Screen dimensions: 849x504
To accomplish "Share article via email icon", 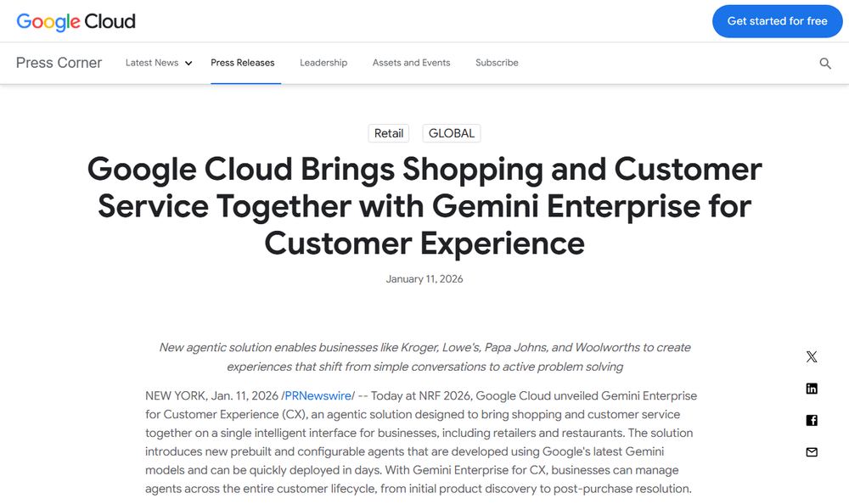I will [812, 452].
